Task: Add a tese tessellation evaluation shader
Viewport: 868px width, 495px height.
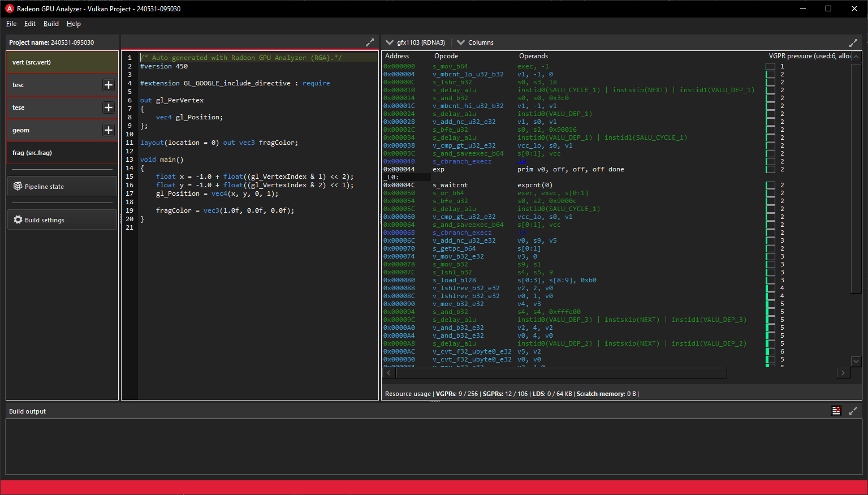Action: point(108,107)
